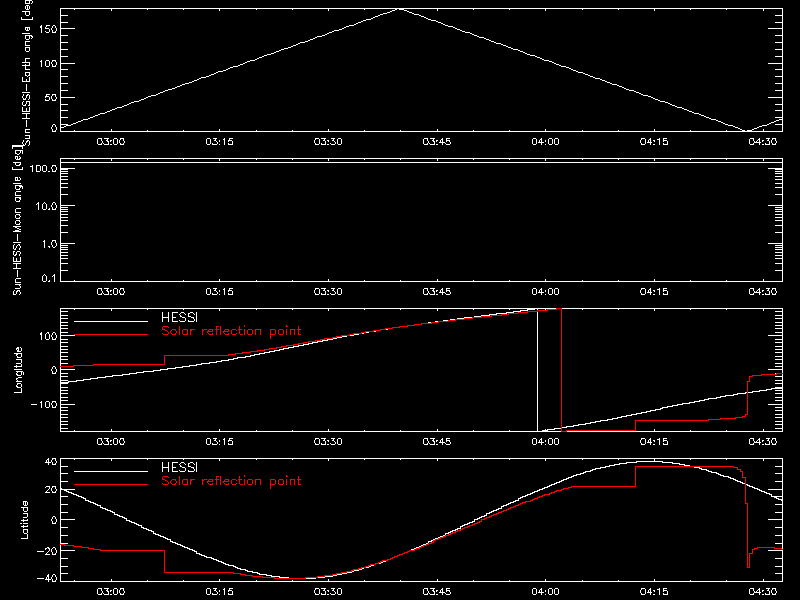The height and width of the screenshot is (600, 800).
Task: Click the 40 tick on Latitude axis
Action: tap(51, 462)
